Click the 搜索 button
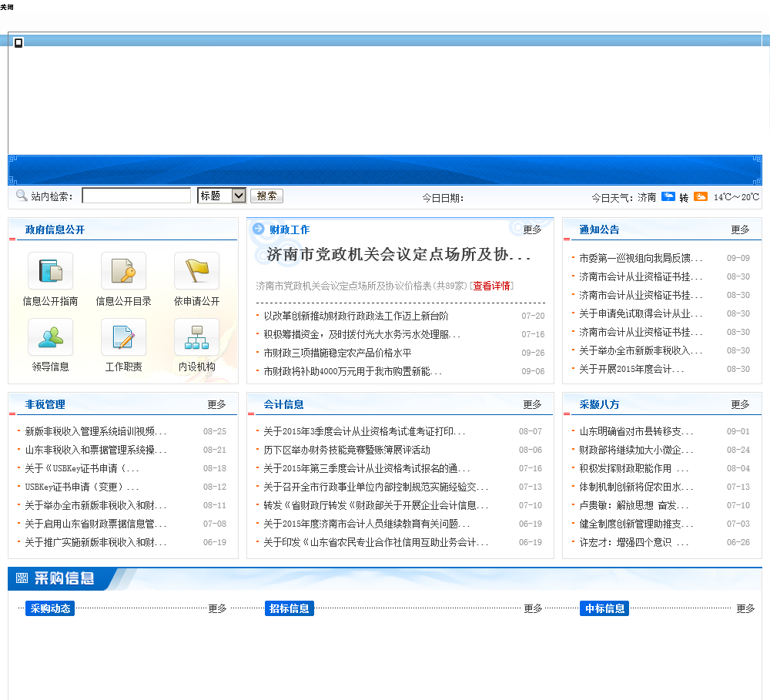This screenshot has width=770, height=700. (x=266, y=196)
